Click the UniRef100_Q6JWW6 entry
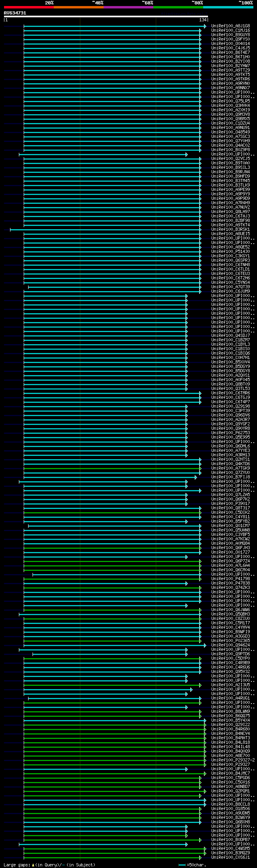 (x=230, y=610)
